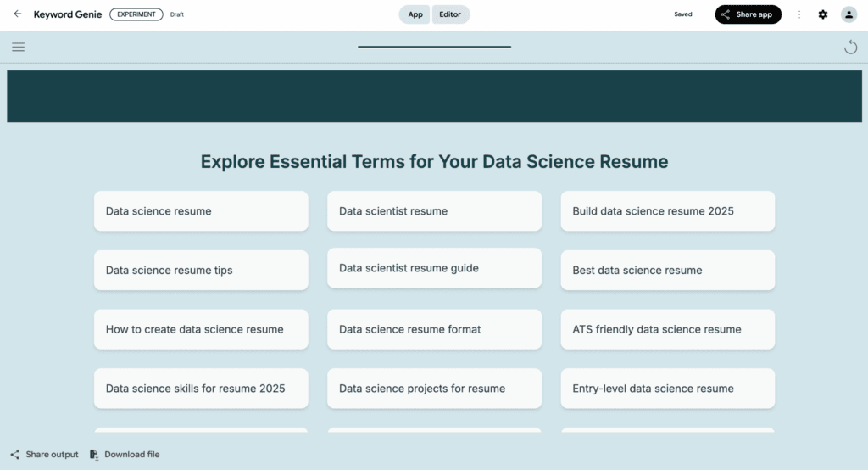868x470 pixels.
Task: Open the user account avatar
Action: pyautogui.click(x=849, y=14)
